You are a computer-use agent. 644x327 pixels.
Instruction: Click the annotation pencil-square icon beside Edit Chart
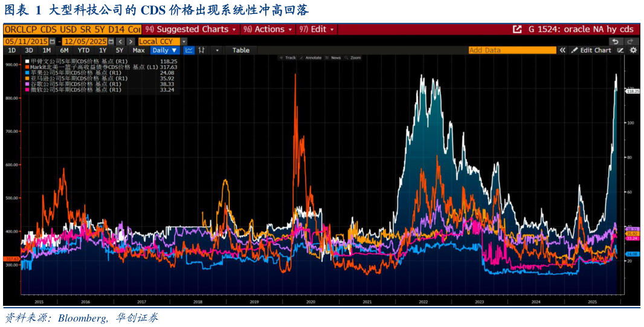coord(621,50)
